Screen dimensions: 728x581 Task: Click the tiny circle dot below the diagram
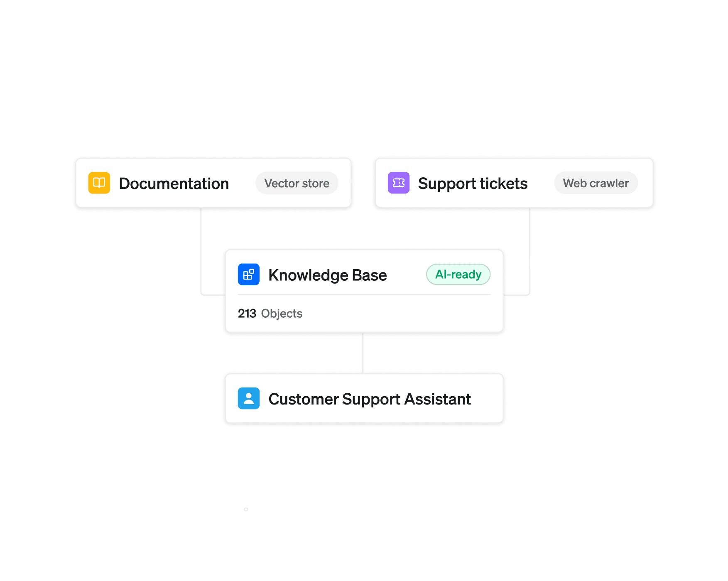click(x=246, y=509)
